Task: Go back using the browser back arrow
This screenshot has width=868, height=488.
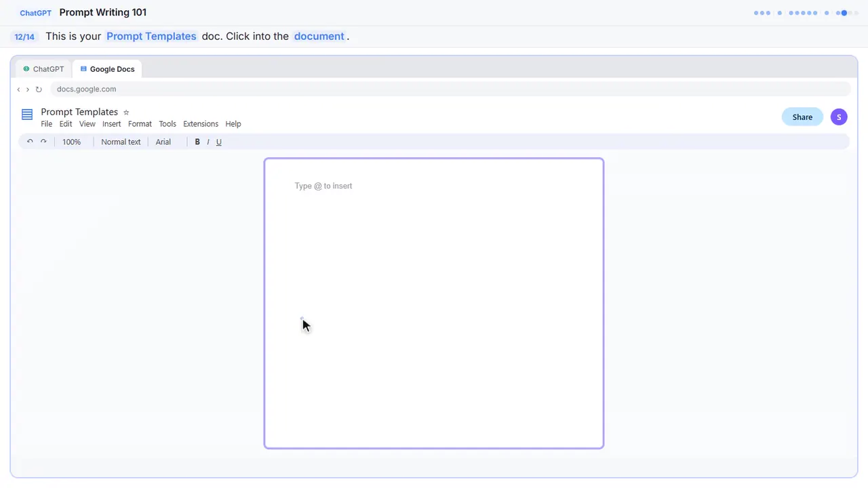Action: pyautogui.click(x=18, y=89)
